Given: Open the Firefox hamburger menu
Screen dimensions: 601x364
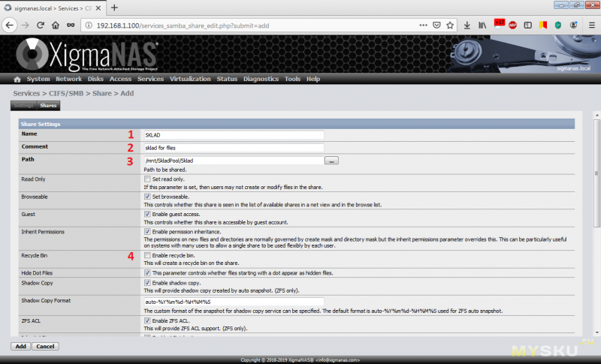Looking at the screenshot, I should 592,26.
